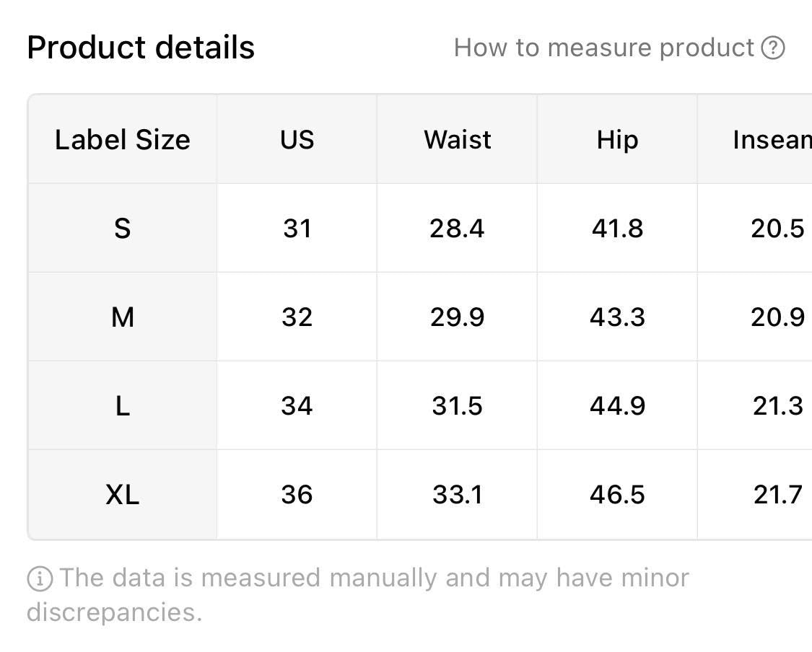Image resolution: width=812 pixels, height=652 pixels.
Task: Click the Product details heading
Action: coord(141,48)
